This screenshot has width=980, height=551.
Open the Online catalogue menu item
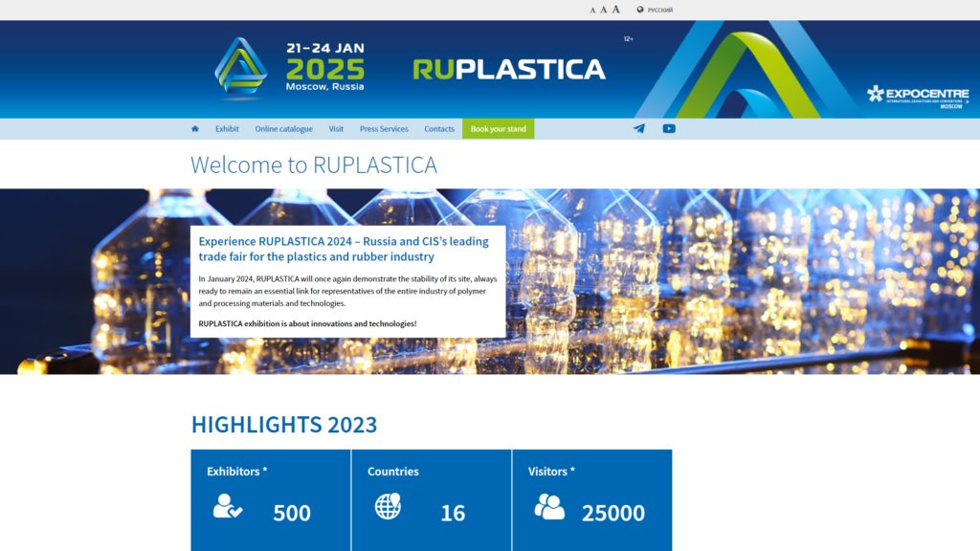point(283,129)
